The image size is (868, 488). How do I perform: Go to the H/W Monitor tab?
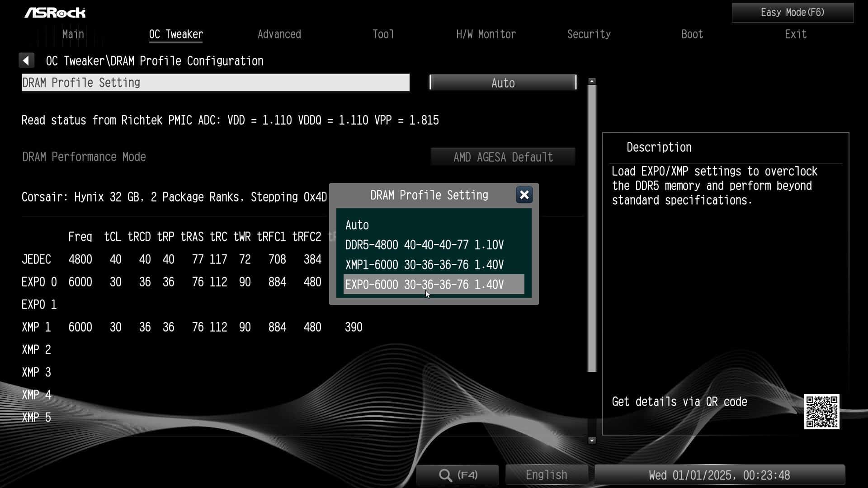[x=486, y=34]
